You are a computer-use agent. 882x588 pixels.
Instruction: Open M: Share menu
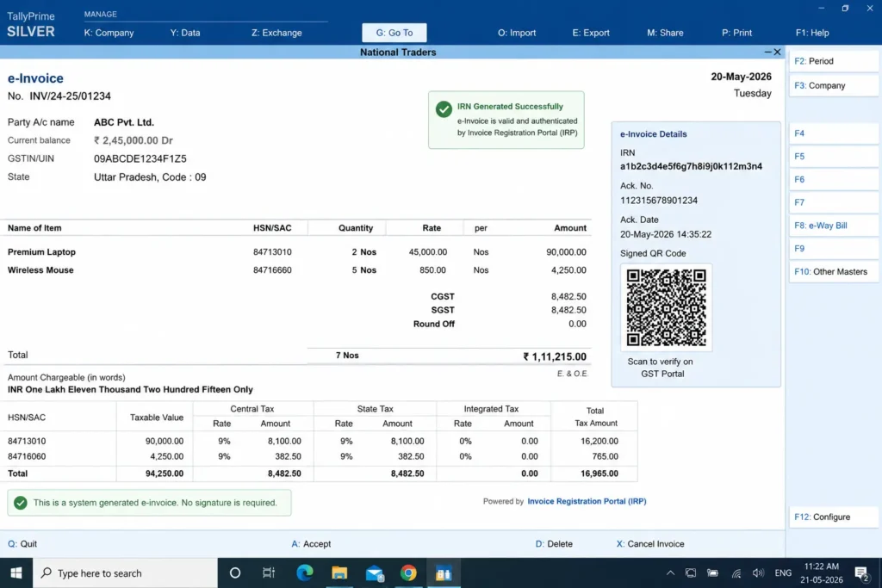coord(666,33)
